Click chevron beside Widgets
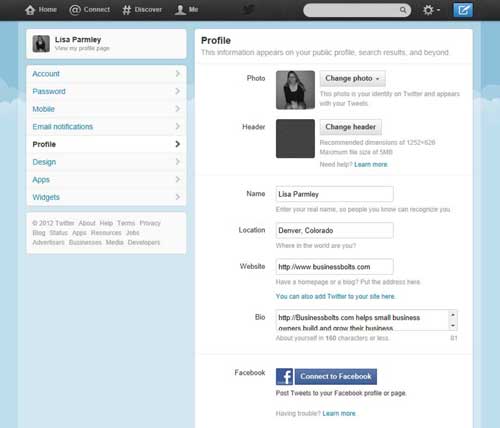 click(x=178, y=197)
